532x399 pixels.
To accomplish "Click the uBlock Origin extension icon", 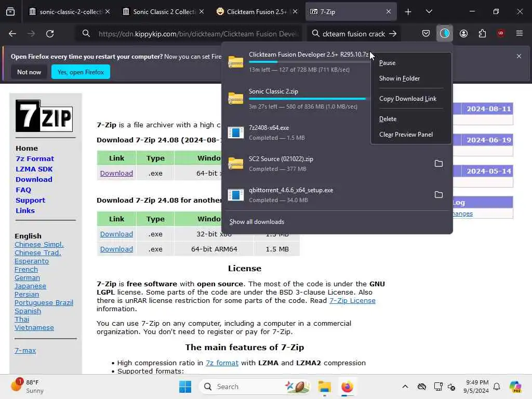I will [500, 33].
